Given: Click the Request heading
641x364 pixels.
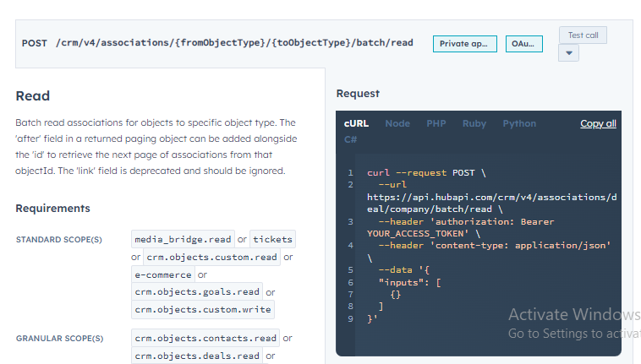Looking at the screenshot, I should 358,94.
